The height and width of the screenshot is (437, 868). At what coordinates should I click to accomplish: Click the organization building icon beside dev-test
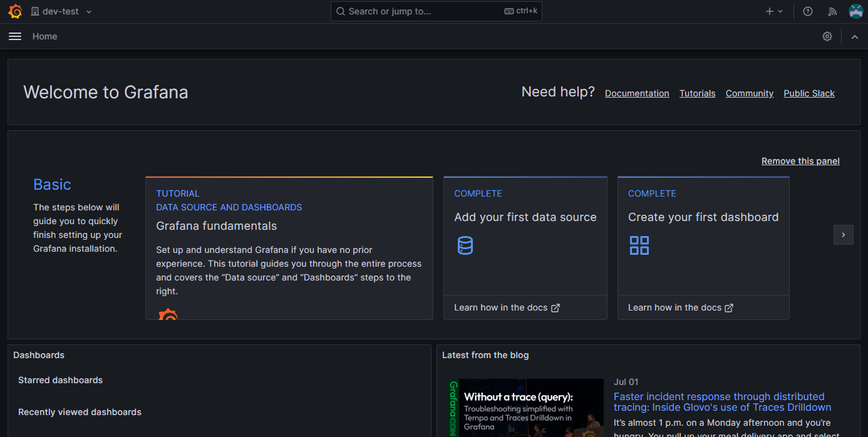(x=35, y=11)
